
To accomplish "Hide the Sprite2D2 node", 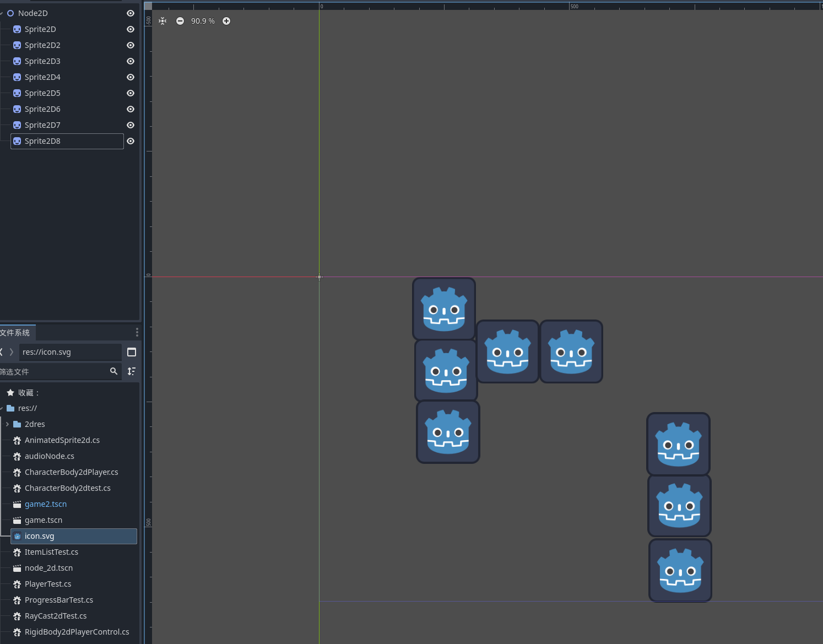I will pyautogui.click(x=131, y=45).
